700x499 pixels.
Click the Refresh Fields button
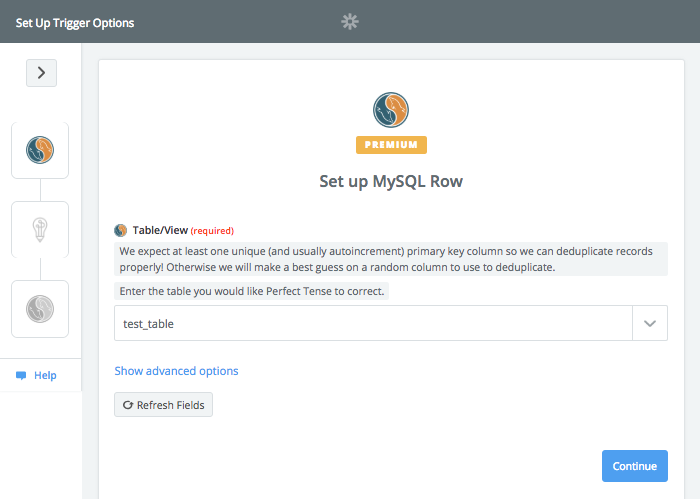click(163, 405)
